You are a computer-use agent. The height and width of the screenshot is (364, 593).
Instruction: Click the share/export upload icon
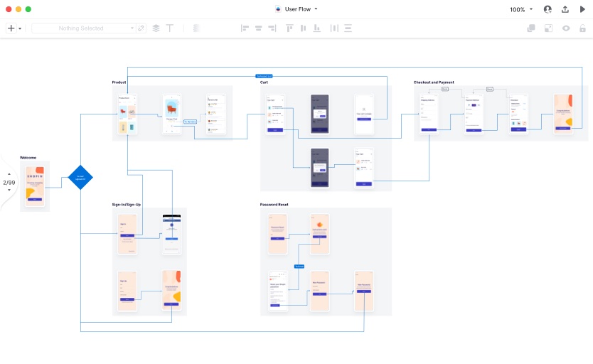click(x=565, y=9)
